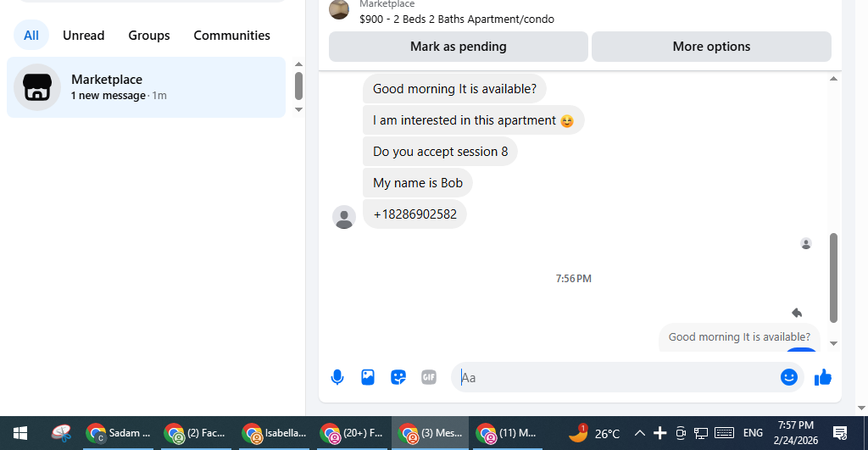
Task: Open the Groups tab
Action: click(149, 36)
